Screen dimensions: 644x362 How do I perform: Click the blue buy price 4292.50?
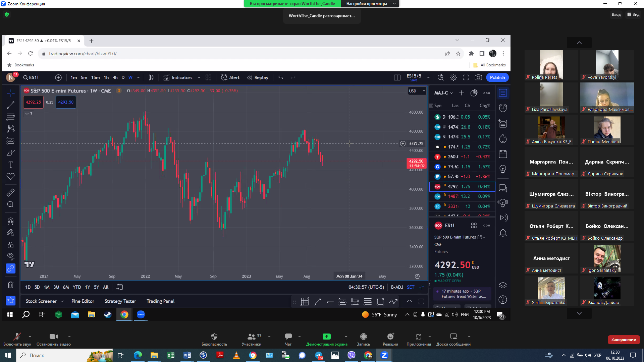click(66, 102)
